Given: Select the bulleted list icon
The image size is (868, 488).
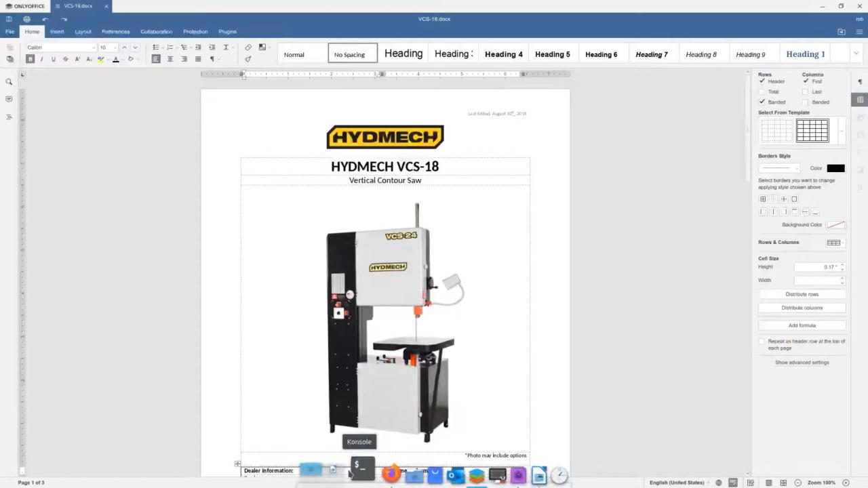Looking at the screenshot, I should (x=155, y=47).
